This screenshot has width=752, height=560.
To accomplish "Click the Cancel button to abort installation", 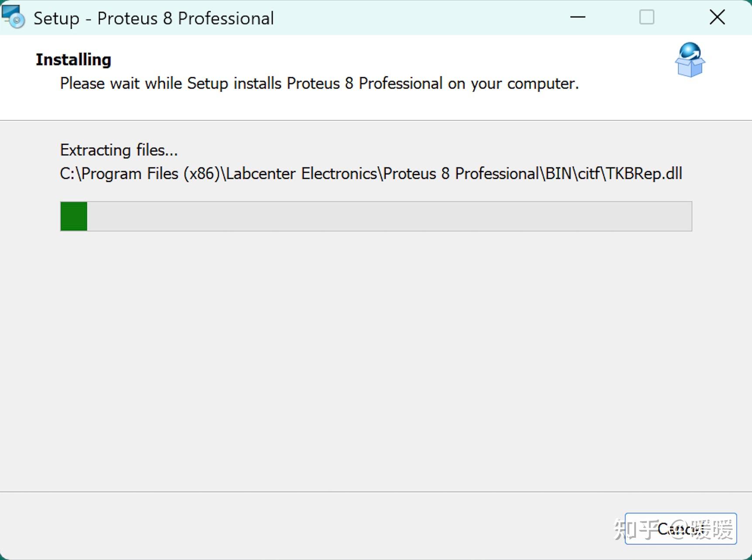I will [680, 529].
